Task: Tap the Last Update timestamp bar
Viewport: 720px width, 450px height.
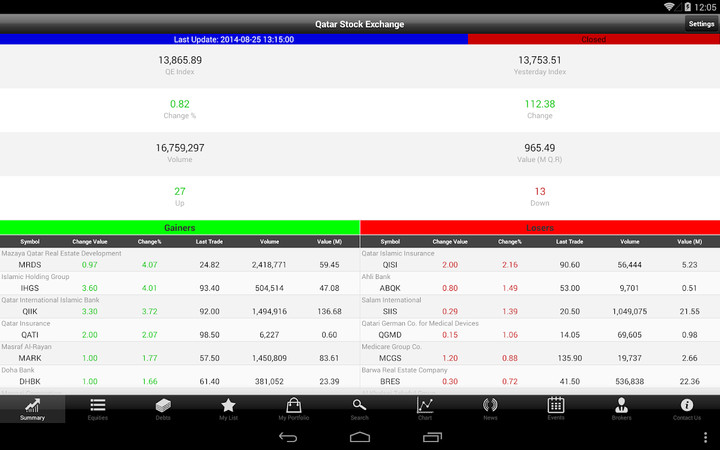Action: 234,39
